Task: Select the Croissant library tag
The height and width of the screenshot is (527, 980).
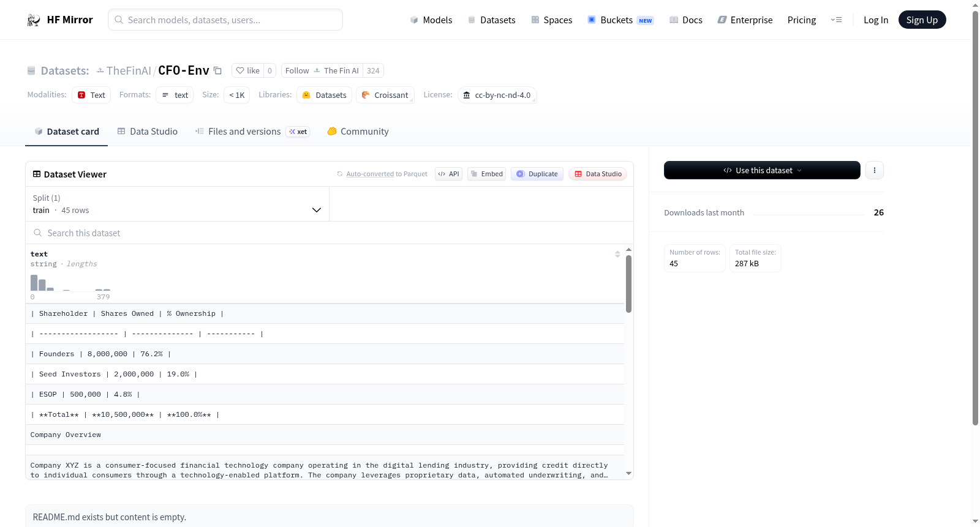Action: click(385, 95)
